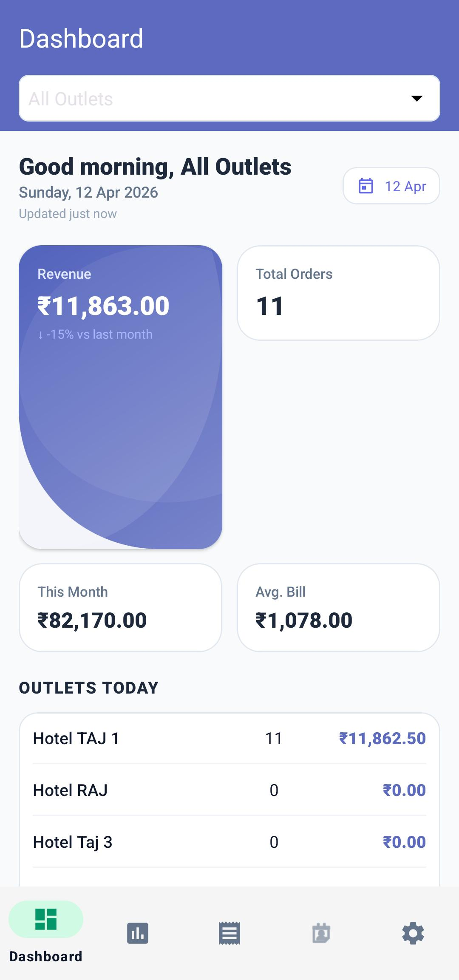This screenshot has width=459, height=980.
Task: Open the receipt orders tab
Action: pos(229,933)
